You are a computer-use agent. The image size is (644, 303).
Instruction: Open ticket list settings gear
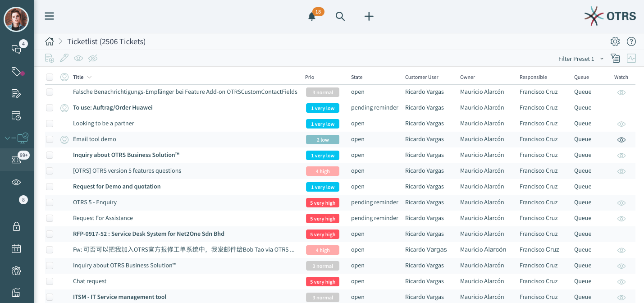pos(615,41)
